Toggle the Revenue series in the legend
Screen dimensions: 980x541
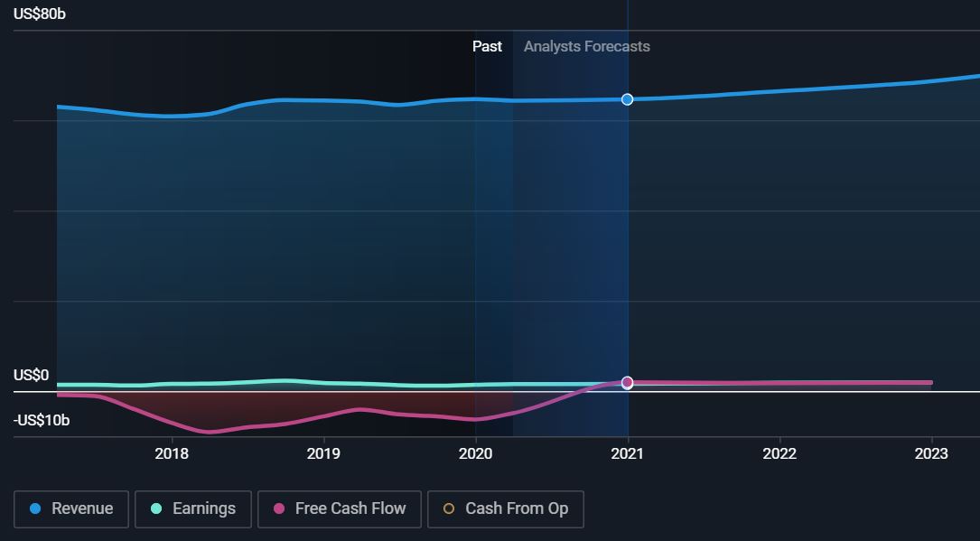(x=71, y=508)
